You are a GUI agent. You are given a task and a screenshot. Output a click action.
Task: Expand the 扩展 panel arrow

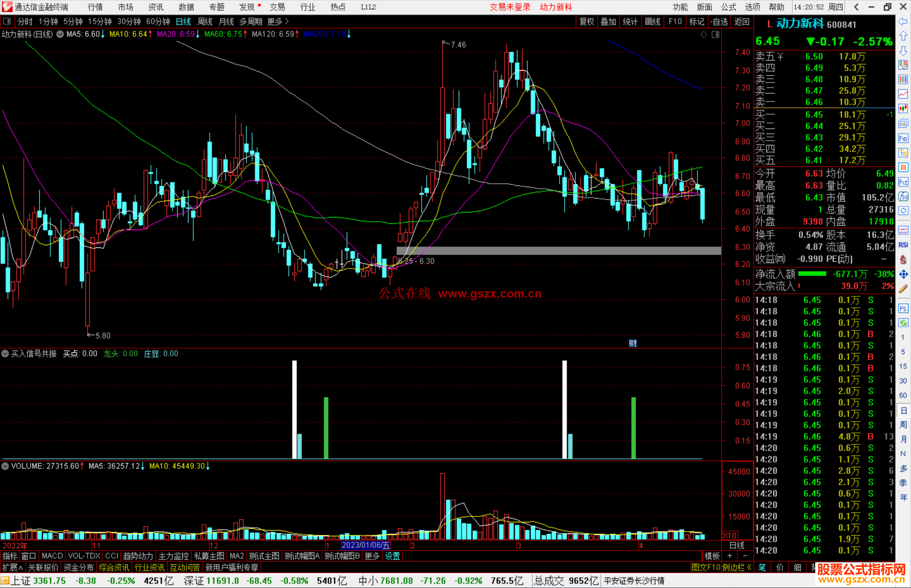coord(13,567)
